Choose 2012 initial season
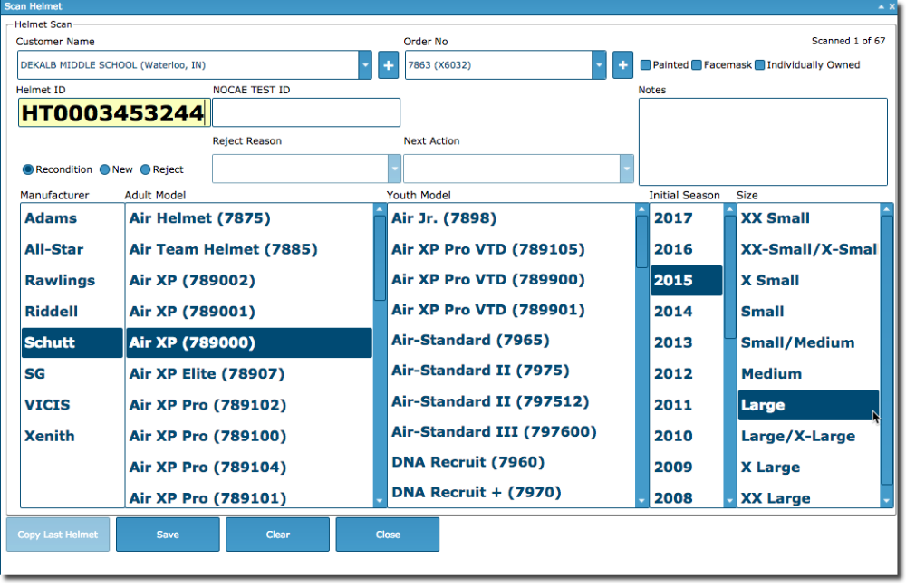The image size is (906, 588). tap(687, 373)
